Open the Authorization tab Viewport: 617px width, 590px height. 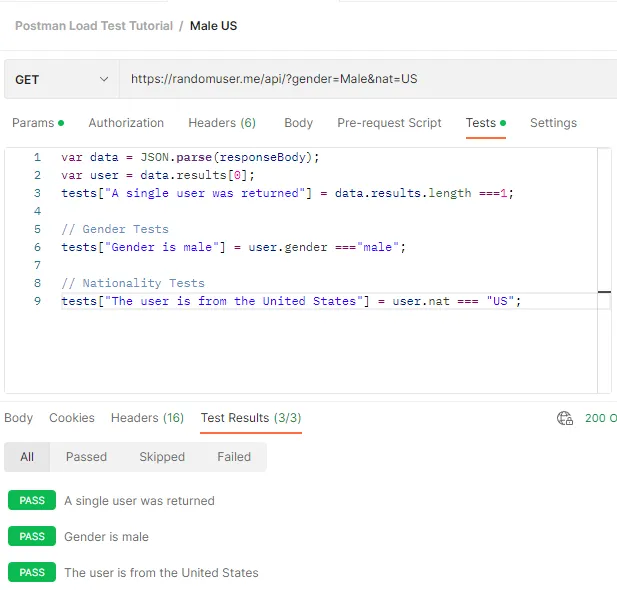pos(126,123)
